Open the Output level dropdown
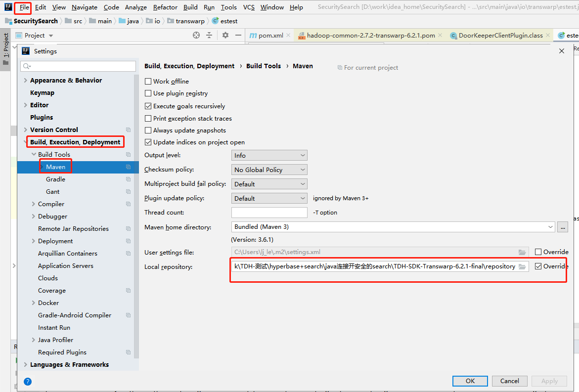 click(269, 155)
